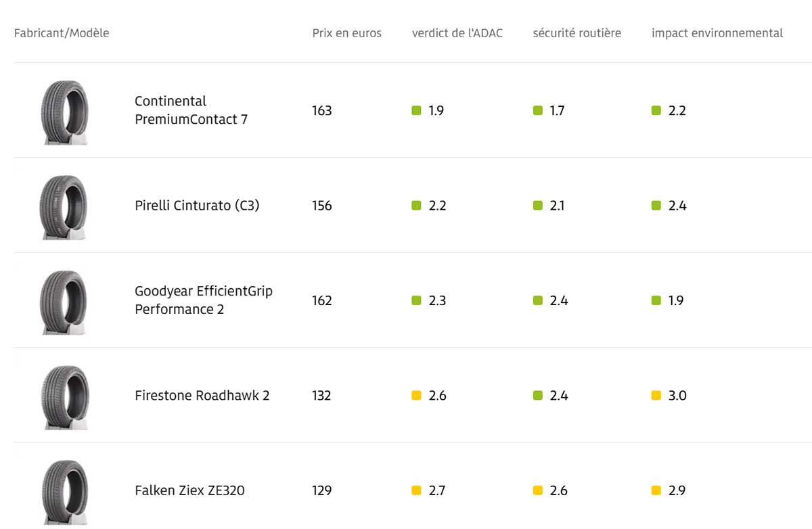Select the impact environnemental column header
Screen dimensions: 812x529
[x=717, y=33]
